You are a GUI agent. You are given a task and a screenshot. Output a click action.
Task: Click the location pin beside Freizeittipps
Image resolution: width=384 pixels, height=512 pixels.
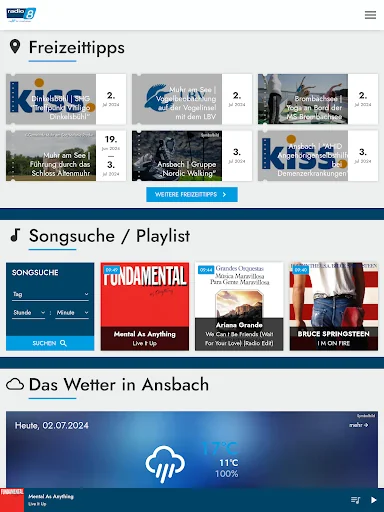click(x=15, y=47)
